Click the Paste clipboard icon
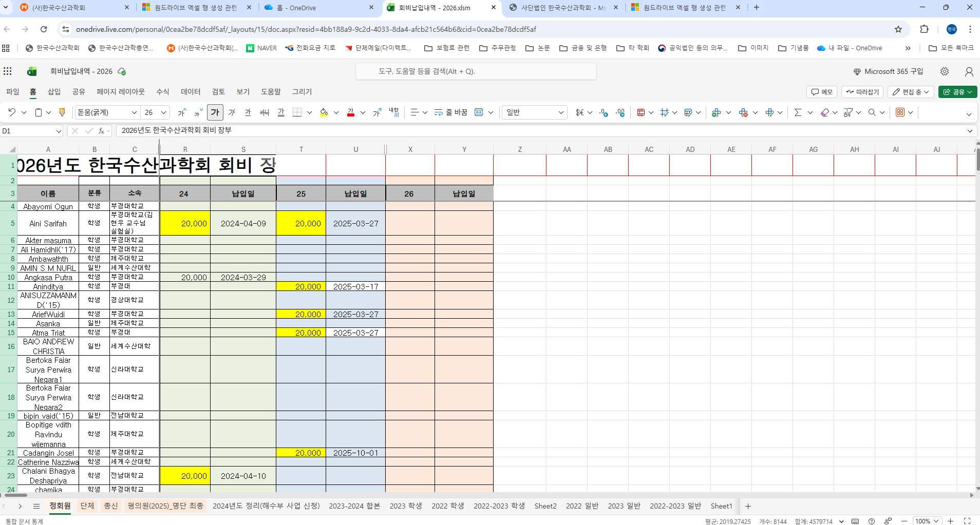The image size is (980, 525). (39, 112)
